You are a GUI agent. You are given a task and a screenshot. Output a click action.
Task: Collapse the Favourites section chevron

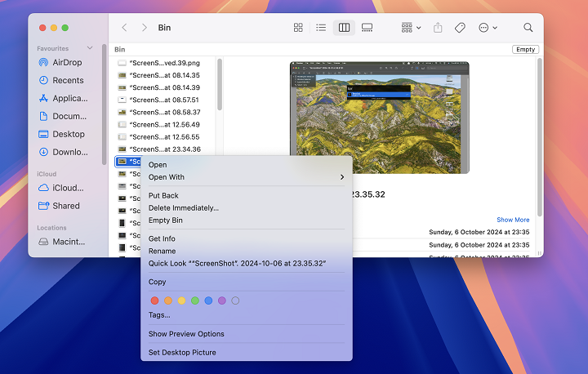point(90,48)
